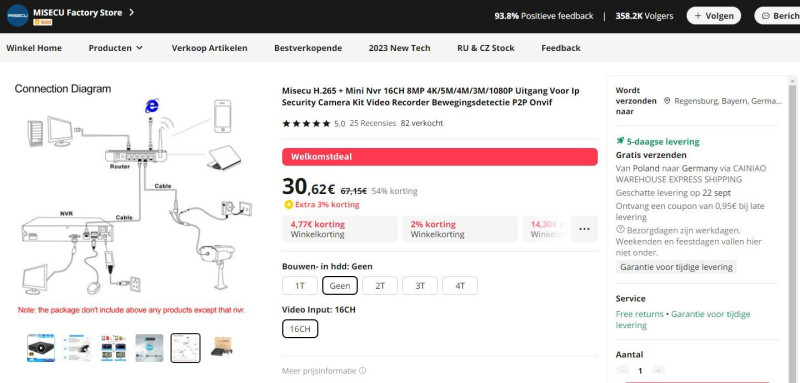Expand the Producten dropdown menu

coord(116,48)
